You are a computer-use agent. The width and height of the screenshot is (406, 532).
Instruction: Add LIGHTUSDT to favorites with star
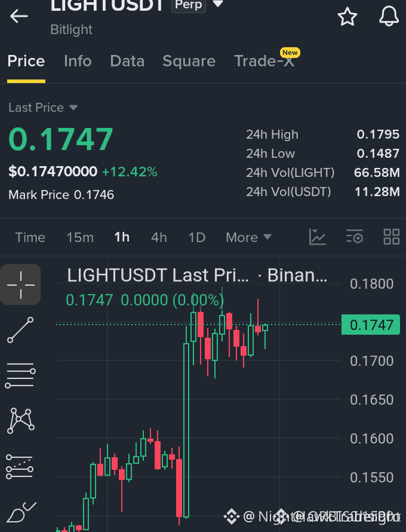(x=347, y=16)
